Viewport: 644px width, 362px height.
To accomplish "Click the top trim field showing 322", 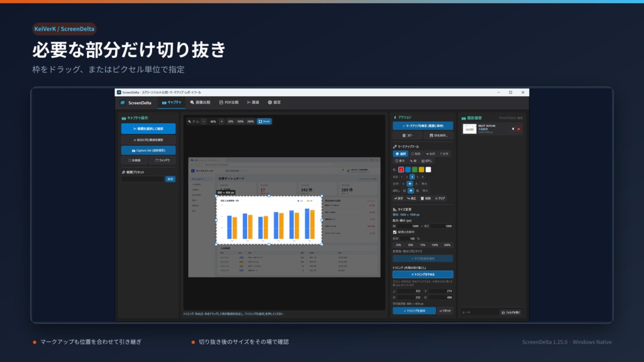I will [409, 291].
